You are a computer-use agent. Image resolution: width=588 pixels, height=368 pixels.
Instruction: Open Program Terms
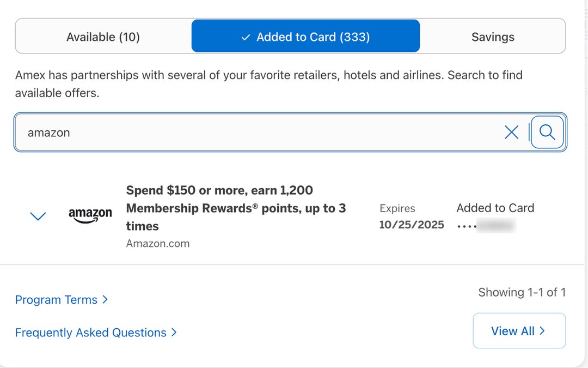pos(56,299)
